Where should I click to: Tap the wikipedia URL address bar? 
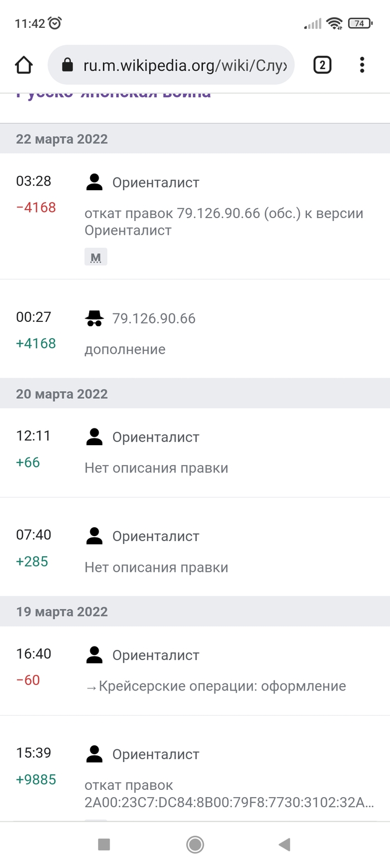(x=184, y=65)
